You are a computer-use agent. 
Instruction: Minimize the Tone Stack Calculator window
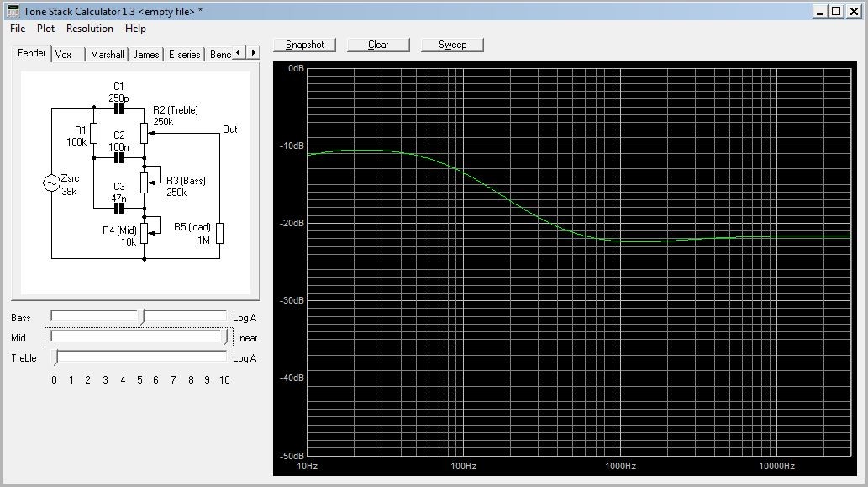(820, 11)
